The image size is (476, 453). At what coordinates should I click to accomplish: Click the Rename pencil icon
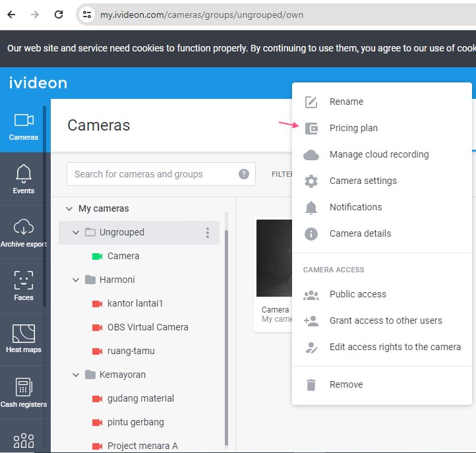[x=311, y=102]
